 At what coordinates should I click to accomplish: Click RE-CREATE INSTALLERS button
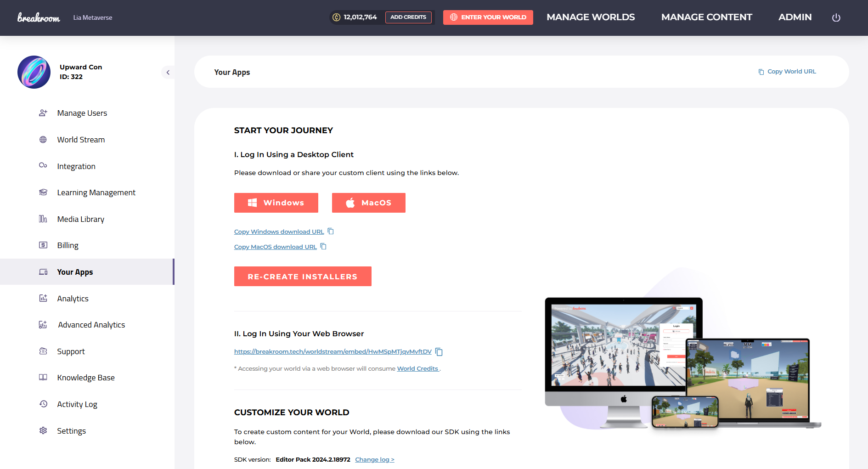click(x=303, y=277)
